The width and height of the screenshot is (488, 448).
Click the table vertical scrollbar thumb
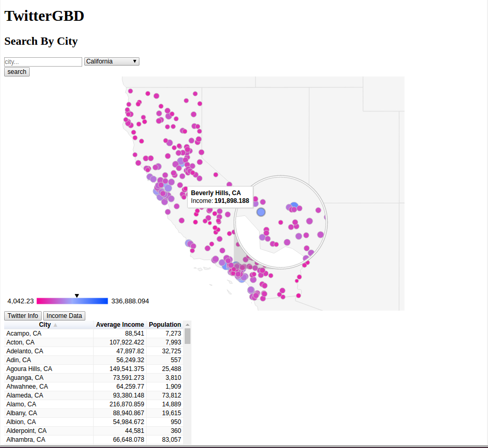[x=187, y=336]
